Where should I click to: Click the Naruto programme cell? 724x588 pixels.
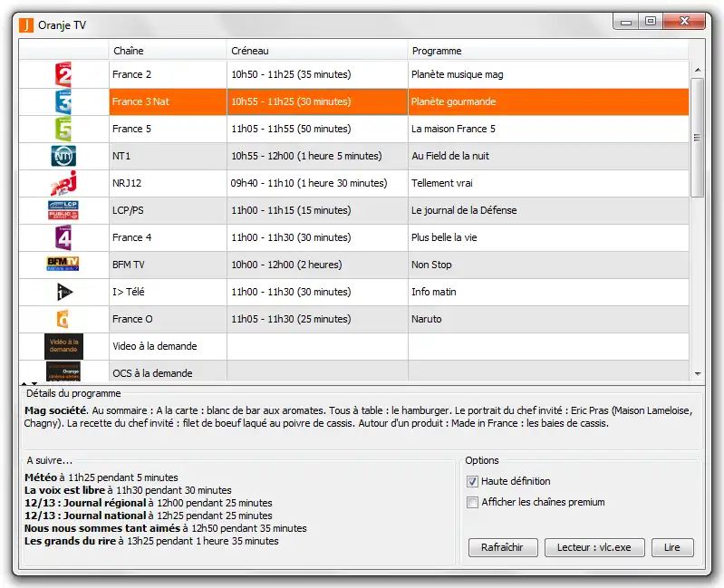tap(548, 320)
